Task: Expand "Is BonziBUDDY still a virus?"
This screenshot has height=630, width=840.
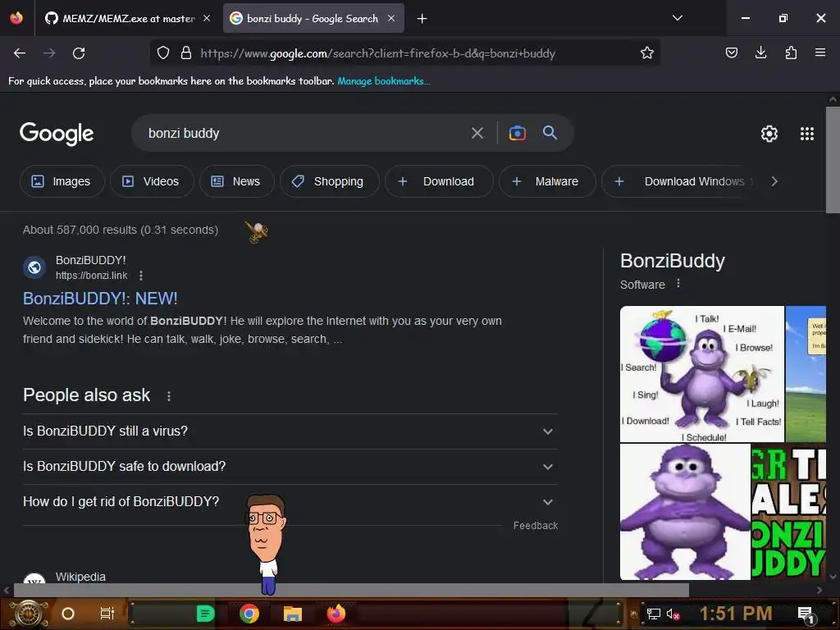Action: click(x=290, y=431)
